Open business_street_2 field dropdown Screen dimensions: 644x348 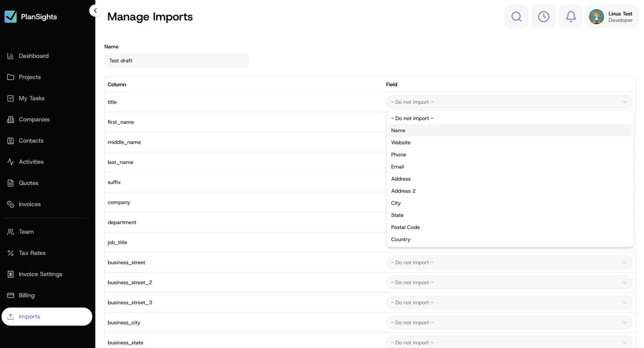pos(509,282)
